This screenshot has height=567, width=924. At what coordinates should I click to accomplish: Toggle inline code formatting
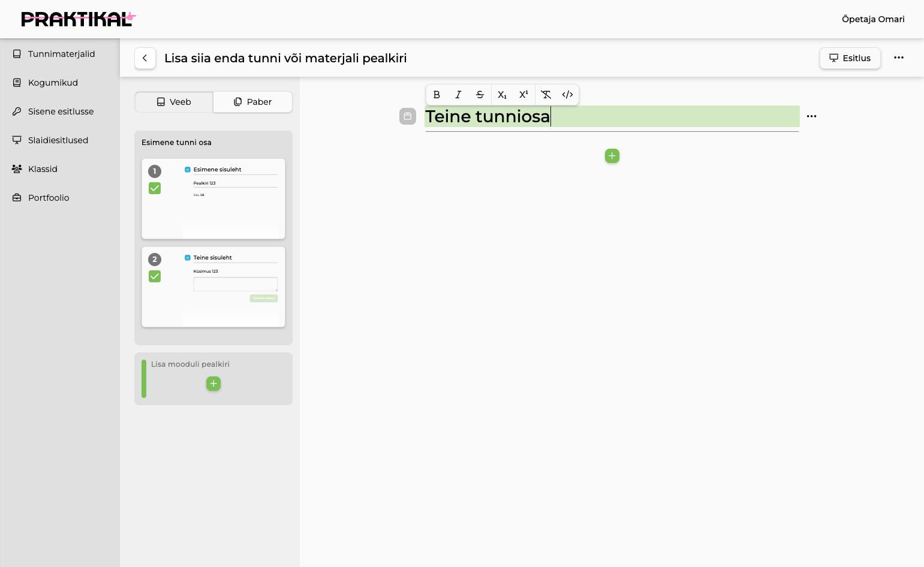[567, 95]
